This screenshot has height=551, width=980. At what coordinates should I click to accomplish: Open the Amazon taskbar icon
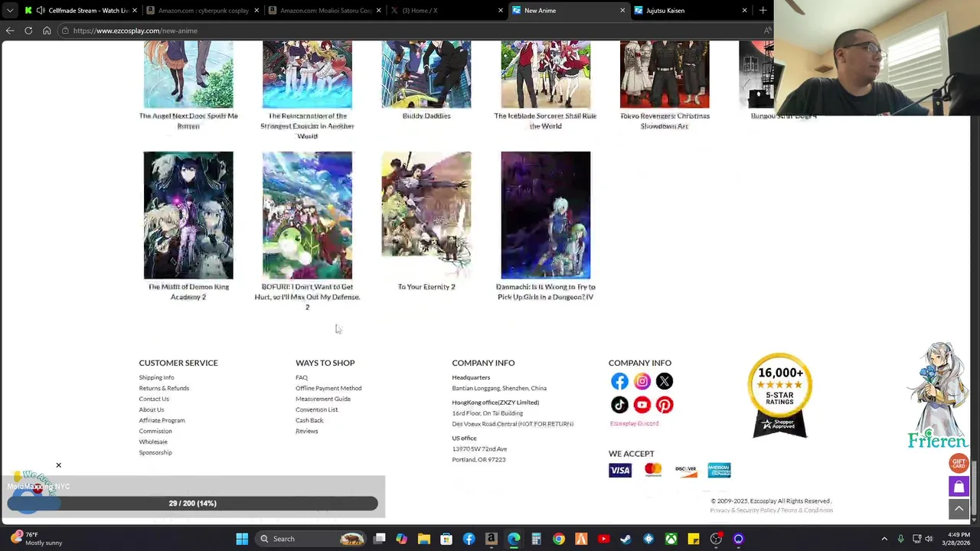coord(491,539)
